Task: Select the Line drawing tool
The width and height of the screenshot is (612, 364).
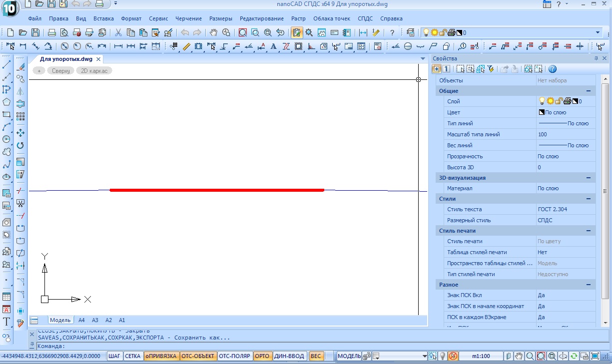Action: point(6,64)
